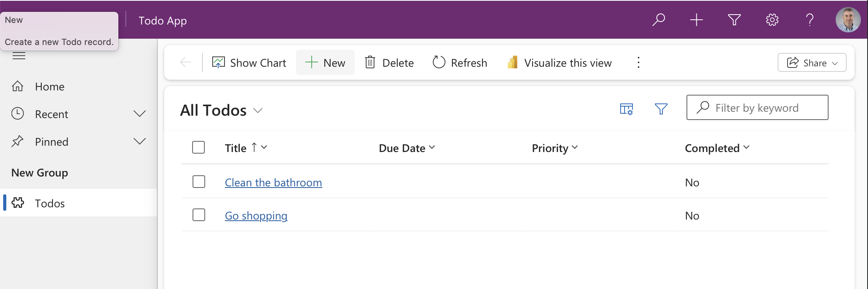Viewport: 868px width, 289px height.
Task: Open the Priority column header menu
Action: 555,148
